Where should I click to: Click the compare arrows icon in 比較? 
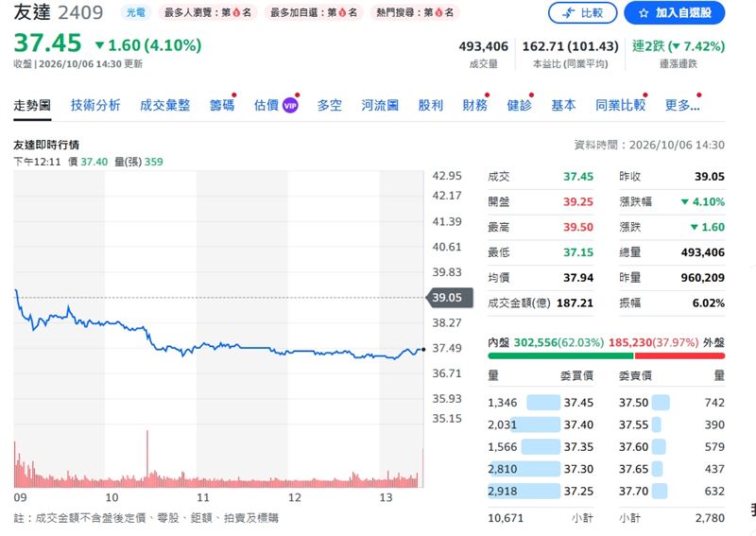pos(569,13)
